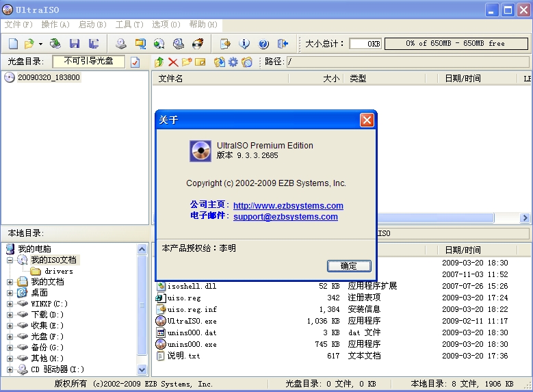
Task: Collapse the 我的ISO文档 tree node
Action: [10, 260]
